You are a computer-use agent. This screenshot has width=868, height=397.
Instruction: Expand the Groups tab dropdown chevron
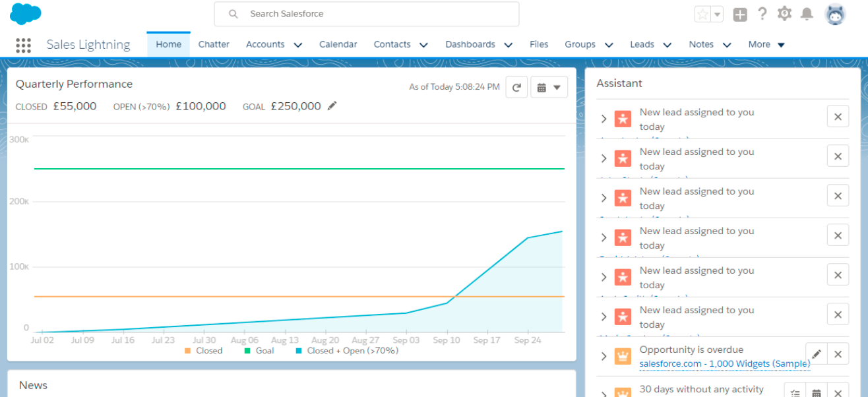(608, 45)
